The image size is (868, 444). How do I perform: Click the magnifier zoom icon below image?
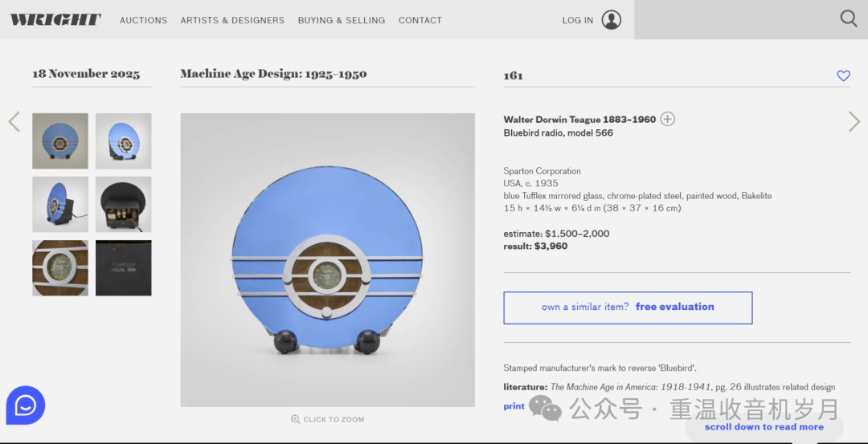(x=296, y=419)
